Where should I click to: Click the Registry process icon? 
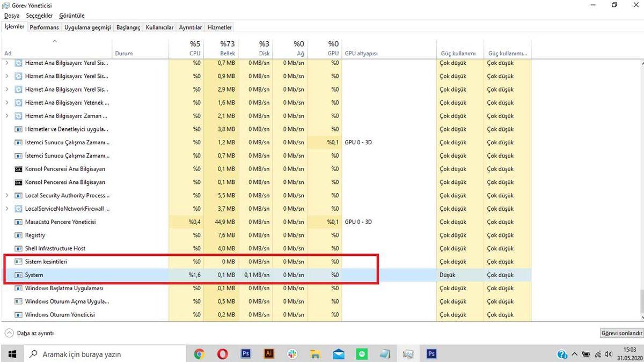pos(18,235)
